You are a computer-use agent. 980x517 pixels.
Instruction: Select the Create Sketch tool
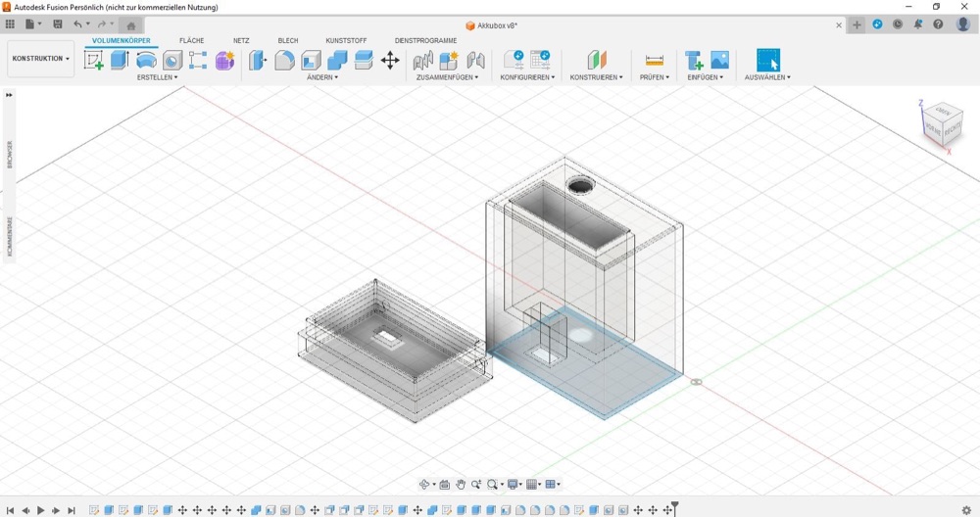pos(94,61)
